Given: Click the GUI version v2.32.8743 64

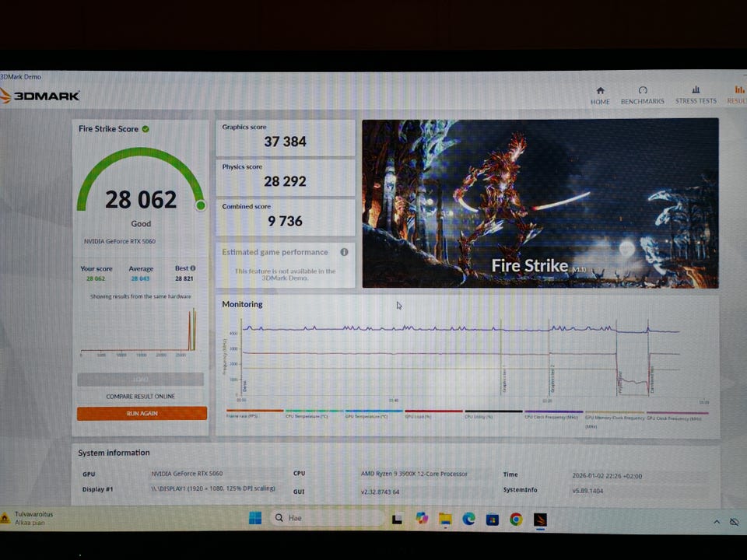Looking at the screenshot, I should (x=380, y=492).
